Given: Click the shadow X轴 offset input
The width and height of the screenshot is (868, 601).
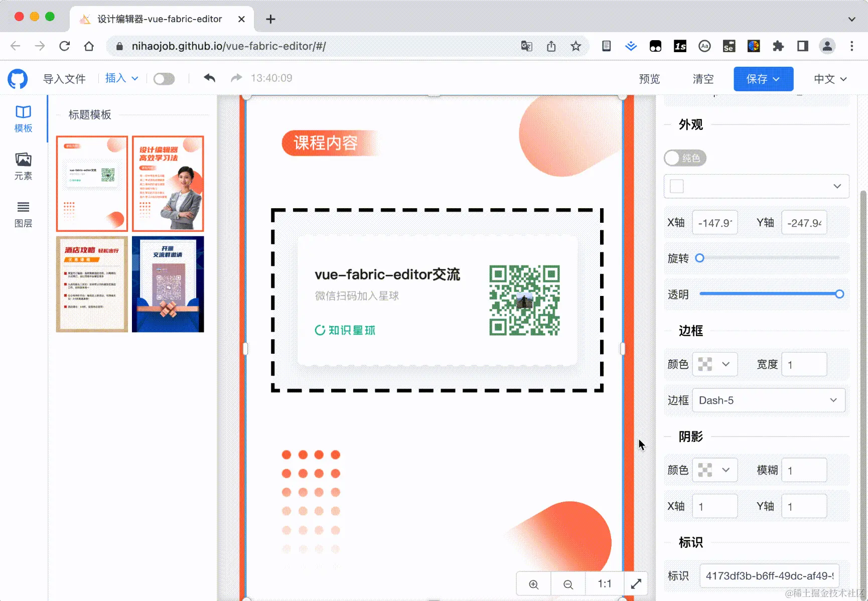Looking at the screenshot, I should [714, 506].
